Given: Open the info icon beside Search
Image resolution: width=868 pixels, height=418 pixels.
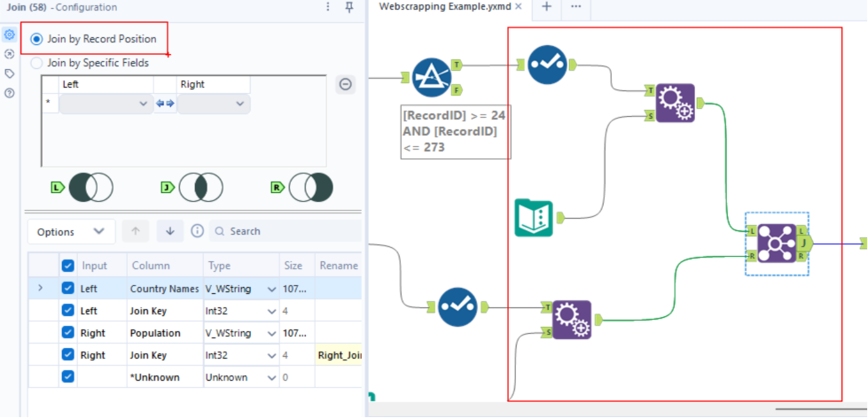Looking at the screenshot, I should click(x=197, y=231).
